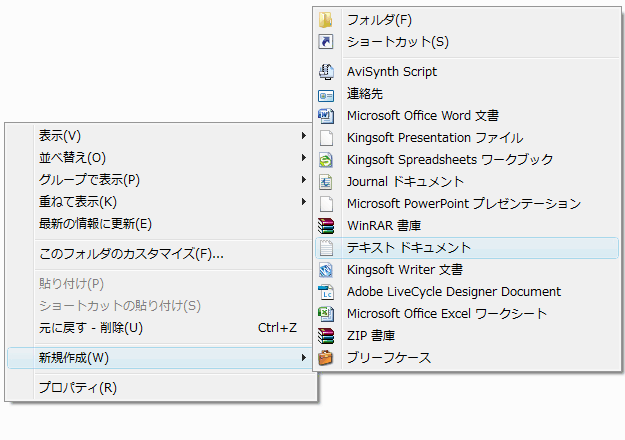Choose 元に戻す - 削除(U) undo item
625x440 pixels.
(91, 328)
